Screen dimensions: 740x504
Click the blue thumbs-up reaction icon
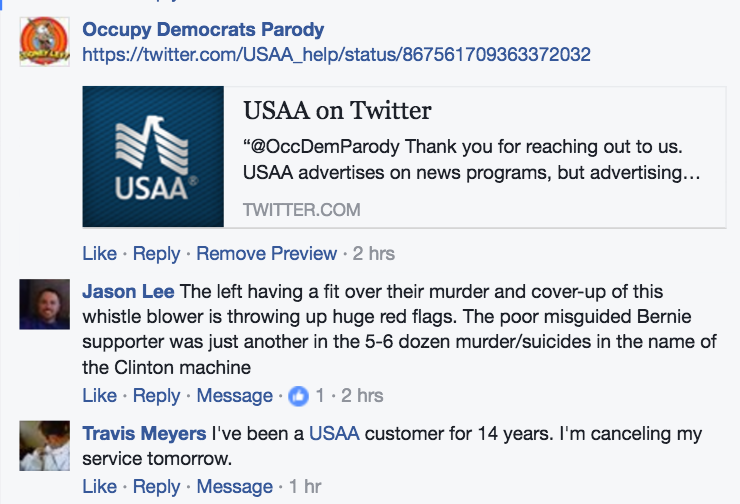click(298, 396)
